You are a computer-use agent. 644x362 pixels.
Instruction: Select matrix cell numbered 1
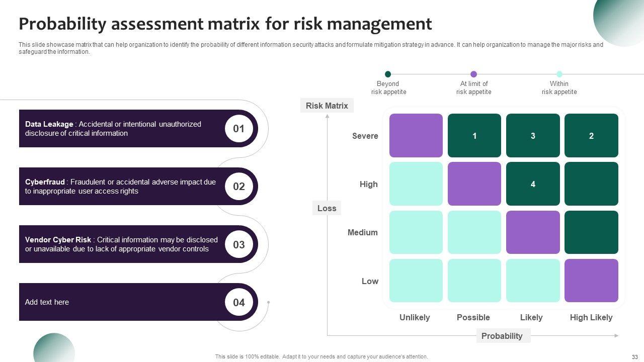click(x=474, y=136)
